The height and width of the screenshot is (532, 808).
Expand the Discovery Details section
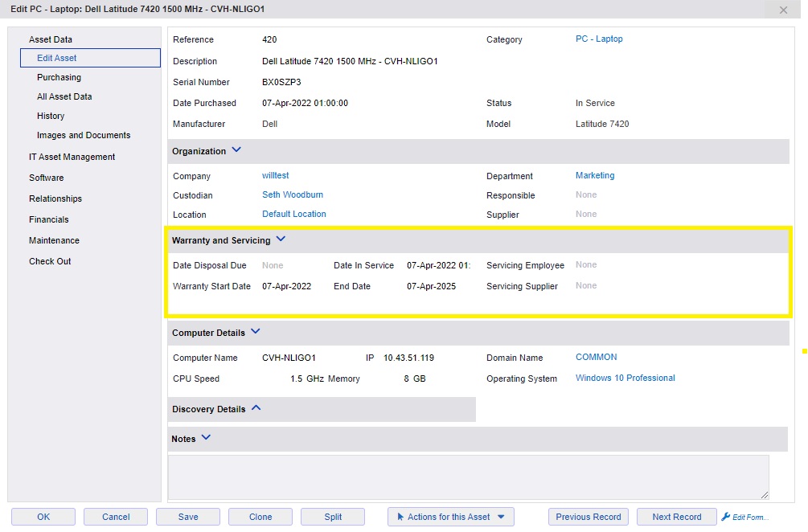click(255, 408)
